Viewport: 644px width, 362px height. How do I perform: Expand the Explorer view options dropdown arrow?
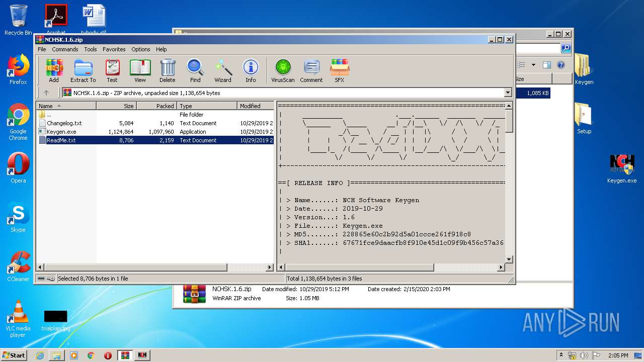point(533,65)
